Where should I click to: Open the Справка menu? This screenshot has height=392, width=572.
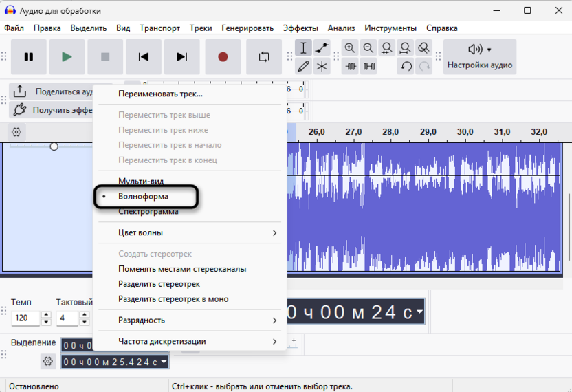442,28
